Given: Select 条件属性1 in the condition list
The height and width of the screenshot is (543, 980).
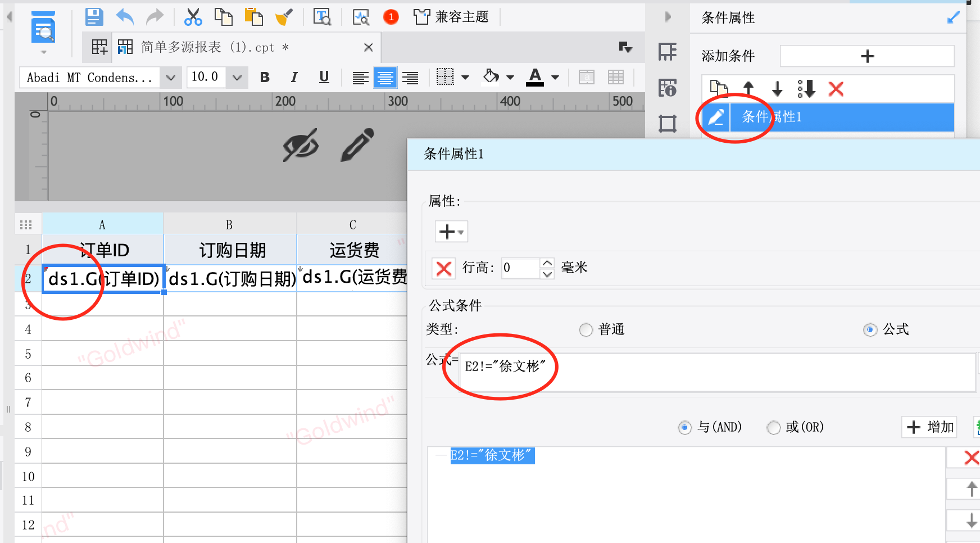Looking at the screenshot, I should 842,117.
